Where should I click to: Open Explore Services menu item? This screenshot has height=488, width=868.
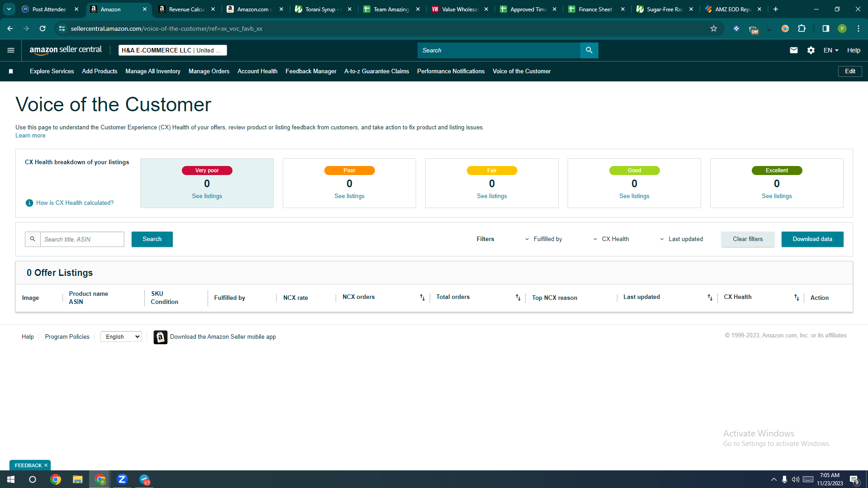coord(52,71)
